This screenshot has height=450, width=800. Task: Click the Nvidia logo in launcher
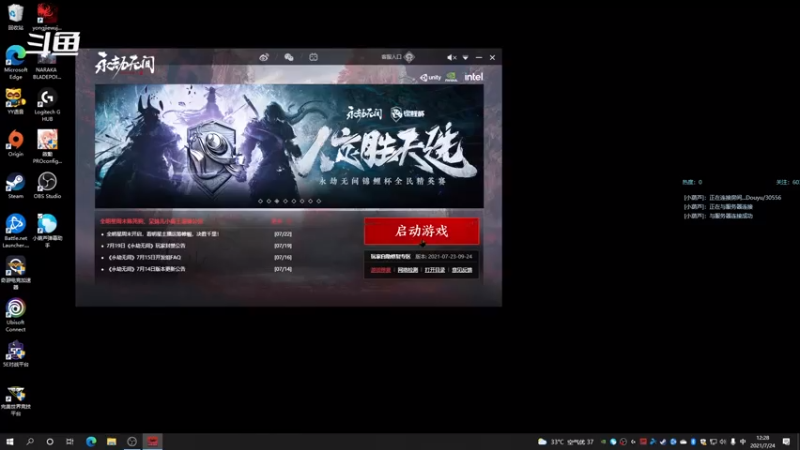tap(451, 77)
